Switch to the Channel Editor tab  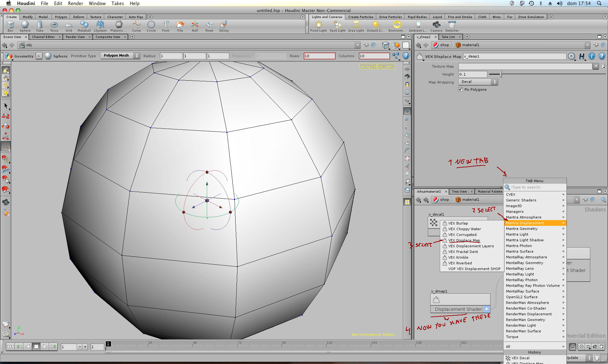pyautogui.click(x=43, y=37)
